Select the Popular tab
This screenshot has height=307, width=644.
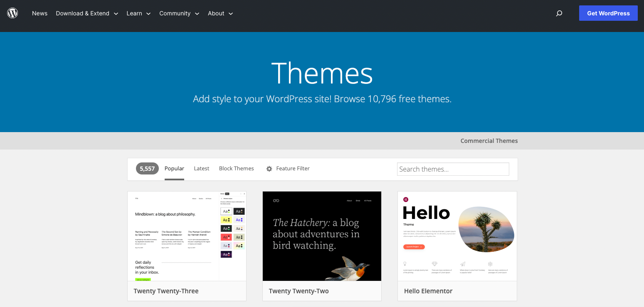click(174, 168)
